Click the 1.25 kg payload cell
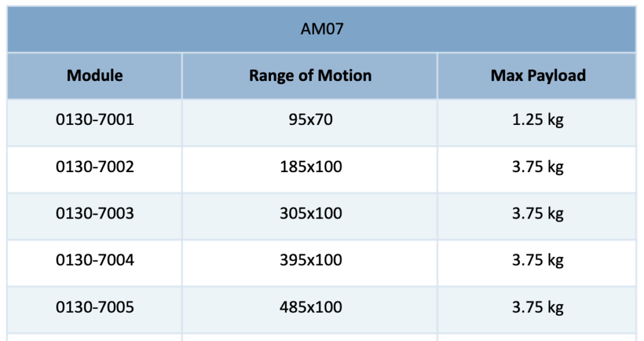The width and height of the screenshot is (644, 341). point(537,122)
